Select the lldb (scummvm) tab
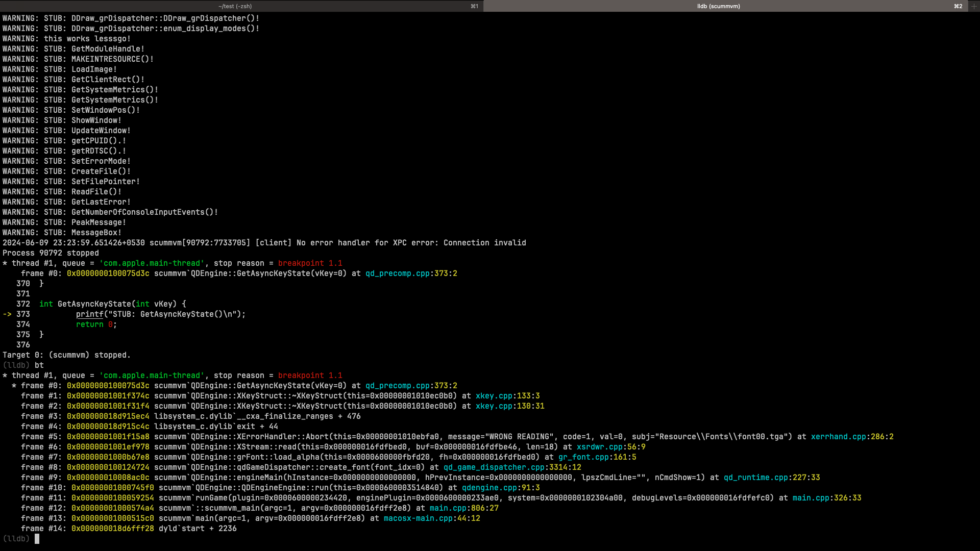 718,6
